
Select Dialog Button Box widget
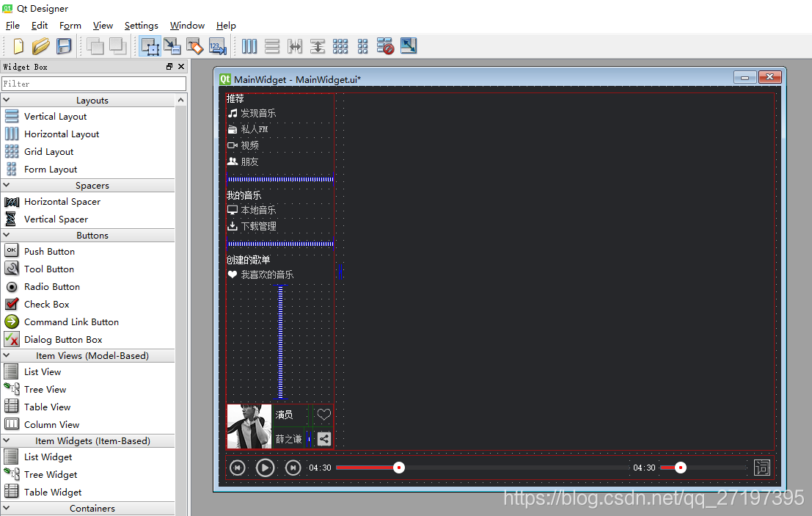[63, 339]
